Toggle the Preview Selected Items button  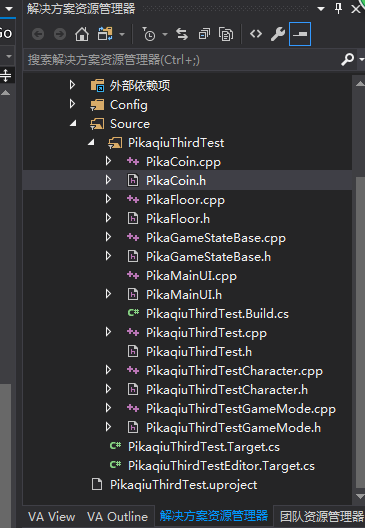click(x=300, y=34)
